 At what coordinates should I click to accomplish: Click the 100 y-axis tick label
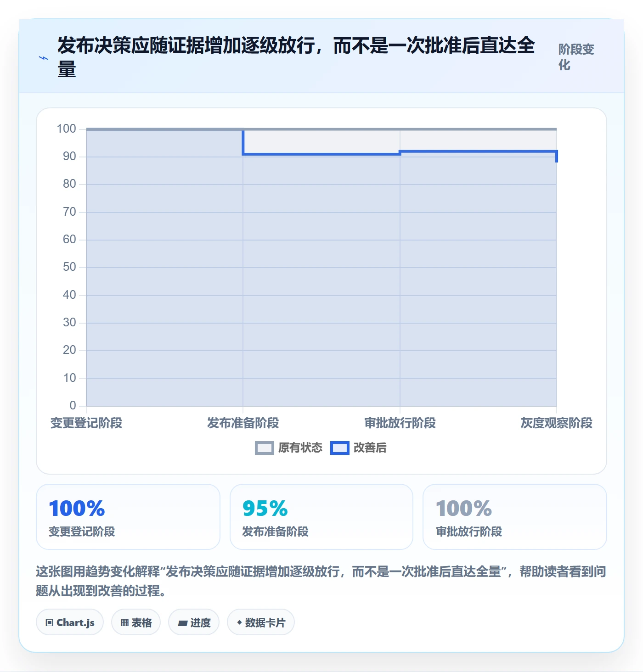pyautogui.click(x=66, y=129)
